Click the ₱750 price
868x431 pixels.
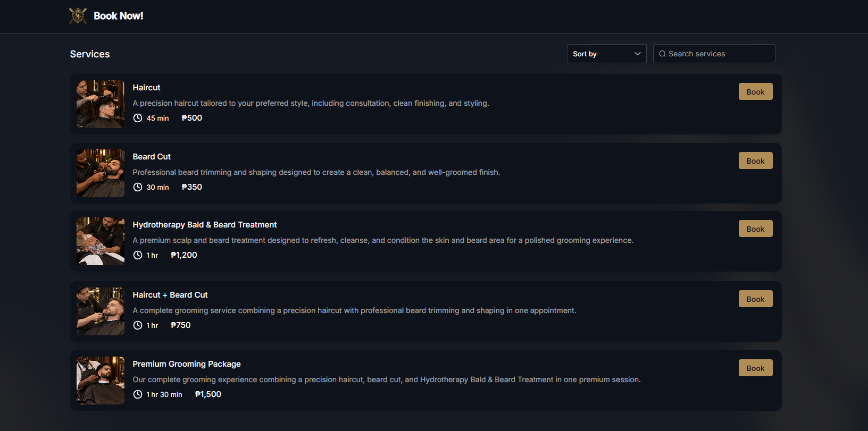click(x=181, y=325)
